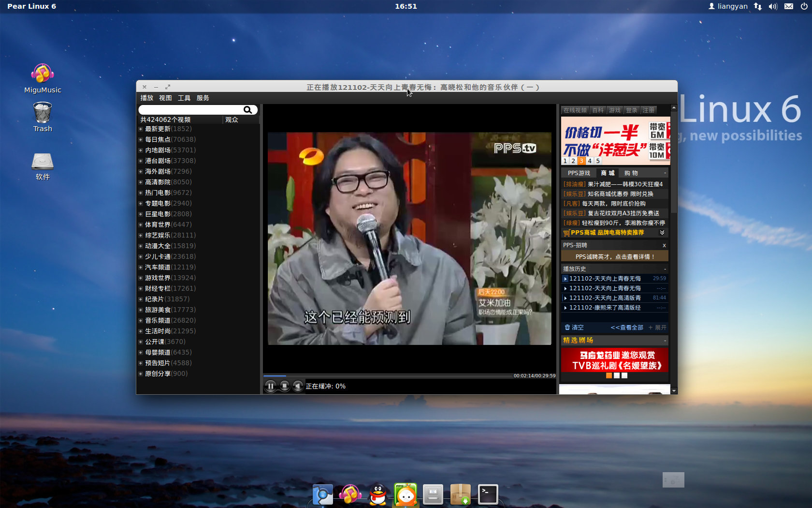Pause the playing video

(x=271, y=386)
